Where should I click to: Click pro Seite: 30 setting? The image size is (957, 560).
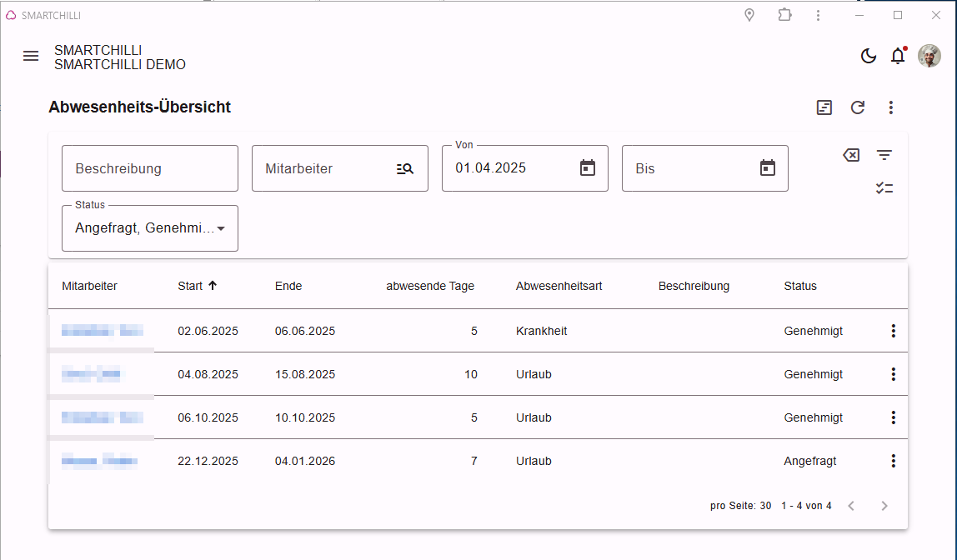coord(740,506)
